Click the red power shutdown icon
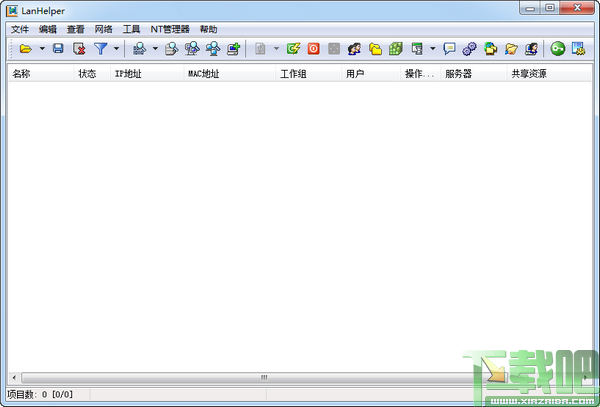Viewport: 600px width, 407px height. pyautogui.click(x=313, y=49)
